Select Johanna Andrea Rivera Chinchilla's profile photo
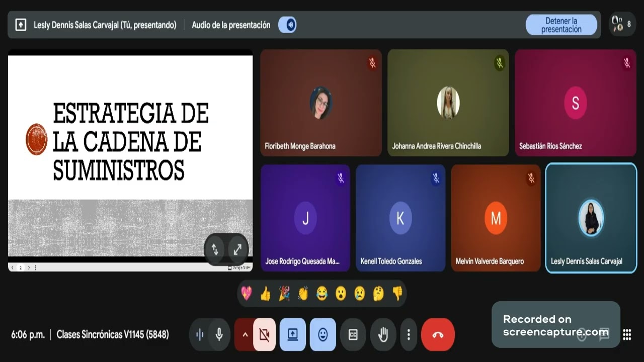The width and height of the screenshot is (644, 362). click(448, 103)
